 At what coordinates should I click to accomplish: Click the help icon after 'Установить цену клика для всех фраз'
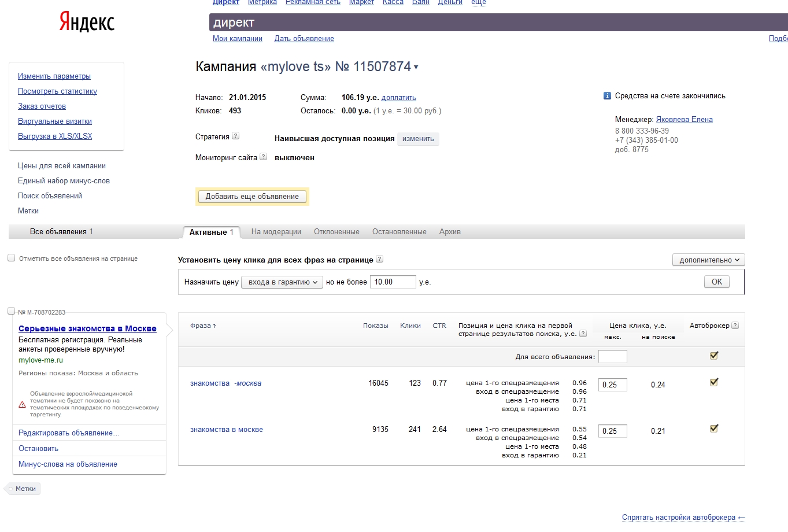pyautogui.click(x=380, y=259)
